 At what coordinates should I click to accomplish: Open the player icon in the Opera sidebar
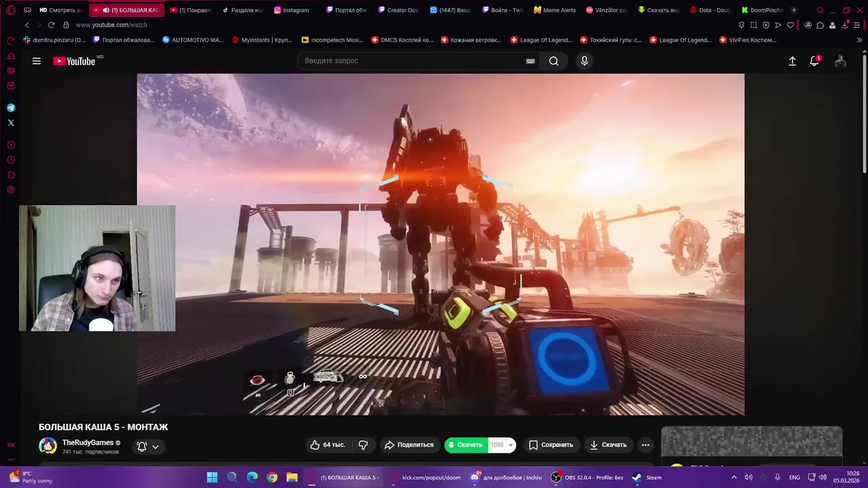coord(11,145)
